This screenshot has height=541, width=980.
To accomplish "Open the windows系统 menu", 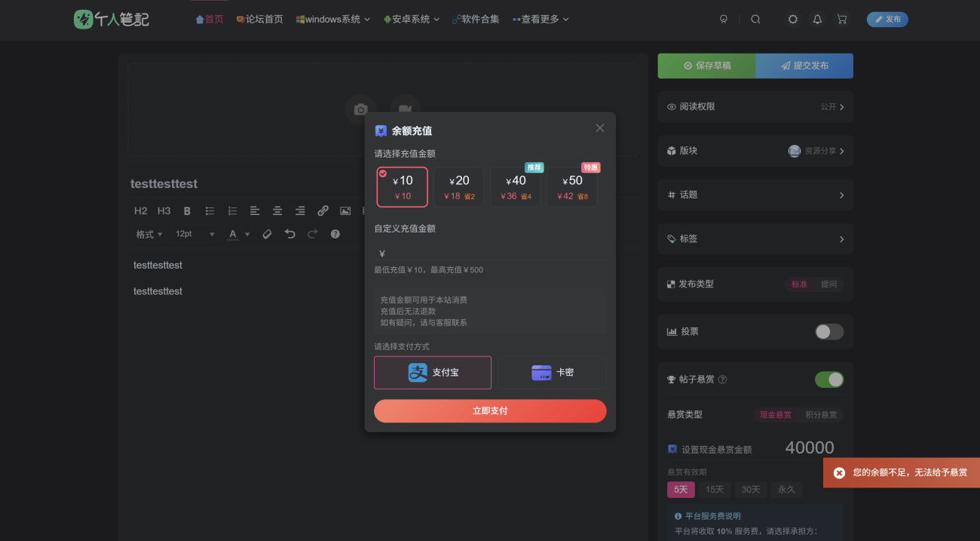I will [x=332, y=20].
